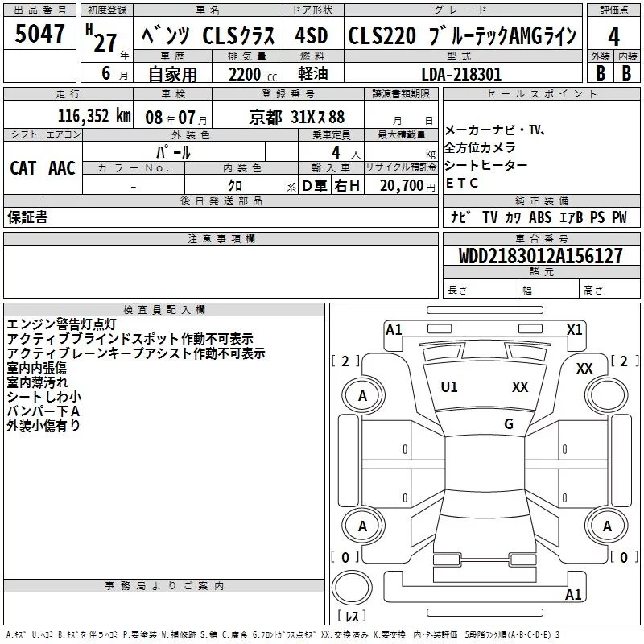Viewport: 644px width, 644px height.
Task: Select note 外装小傷有り
Action: [x=43, y=426]
